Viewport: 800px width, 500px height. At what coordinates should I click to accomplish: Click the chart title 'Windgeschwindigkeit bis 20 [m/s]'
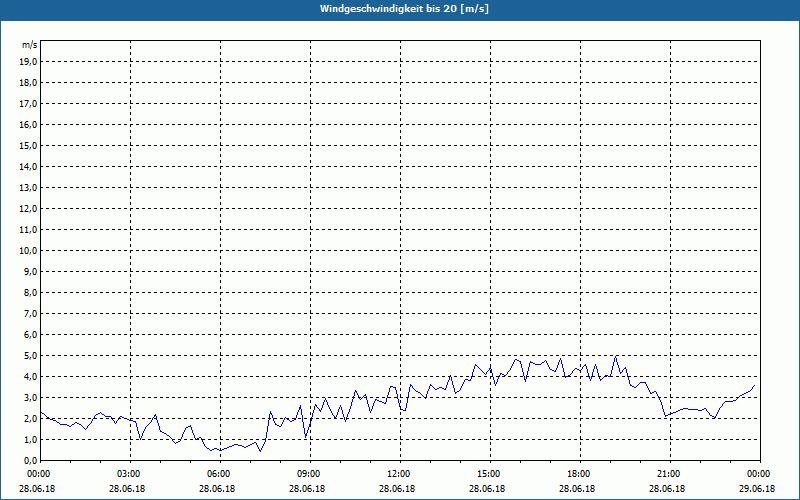(x=404, y=9)
